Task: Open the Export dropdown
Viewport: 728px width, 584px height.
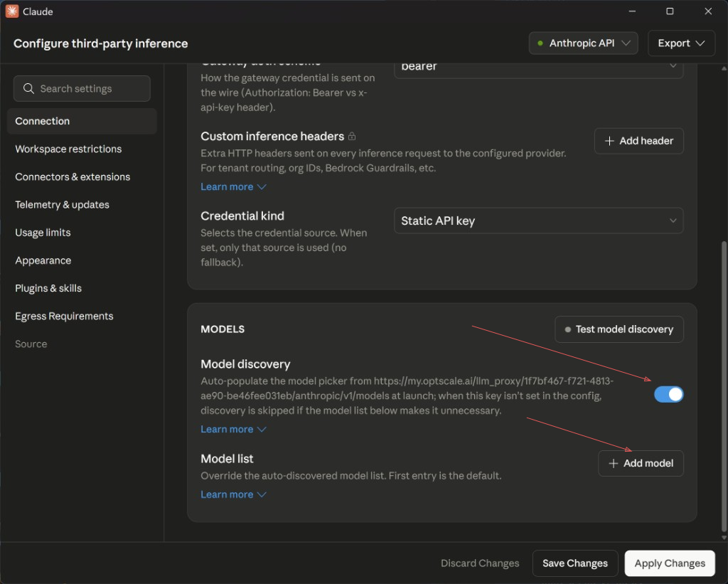Action: [x=681, y=43]
